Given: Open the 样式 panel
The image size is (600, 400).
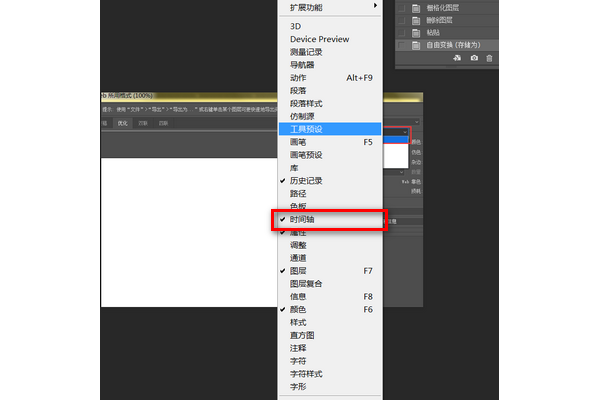Looking at the screenshot, I should point(330,322).
